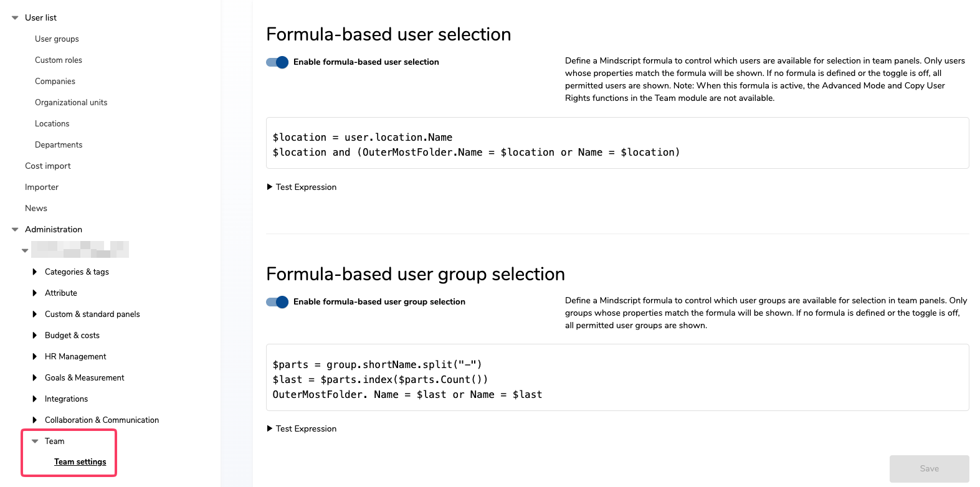Expand Budget & costs arrow icon
The height and width of the screenshot is (487, 980).
pos(34,336)
